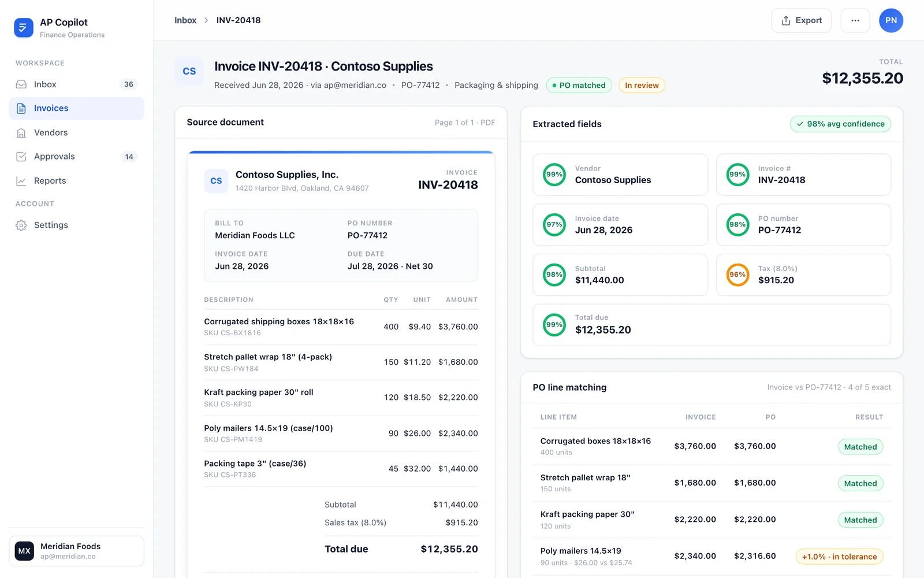Click the Matched badge for Stretch pallet wrap
Viewport: 924px width, 578px height.
860,483
